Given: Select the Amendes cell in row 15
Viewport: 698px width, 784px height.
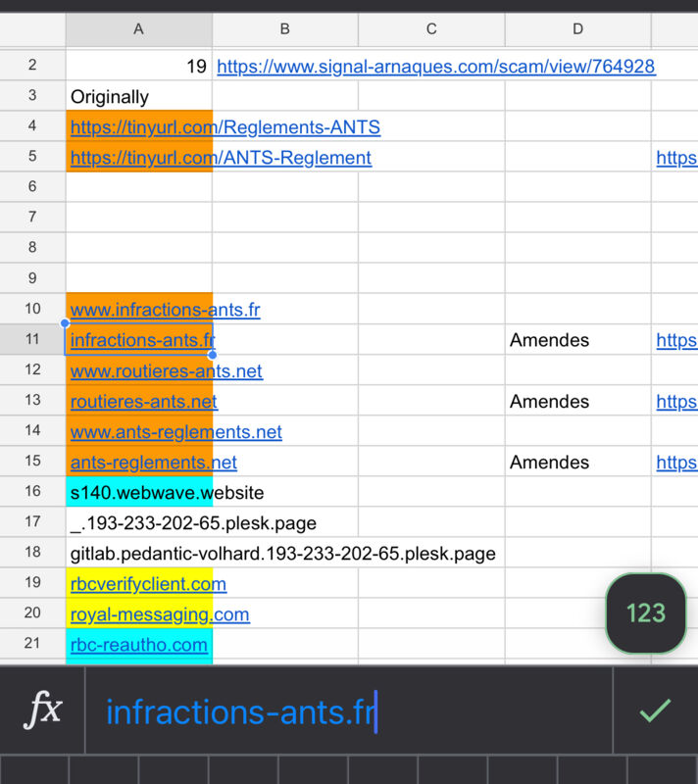Looking at the screenshot, I should pyautogui.click(x=578, y=462).
